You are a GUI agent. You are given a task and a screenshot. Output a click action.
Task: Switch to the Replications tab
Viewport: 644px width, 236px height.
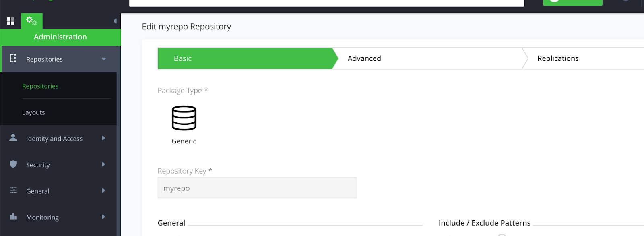(x=557, y=58)
